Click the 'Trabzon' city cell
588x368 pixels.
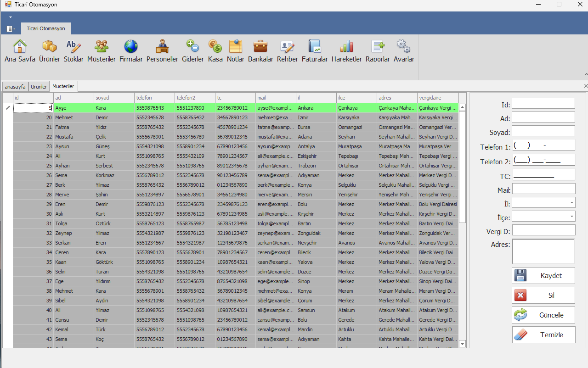316,166
